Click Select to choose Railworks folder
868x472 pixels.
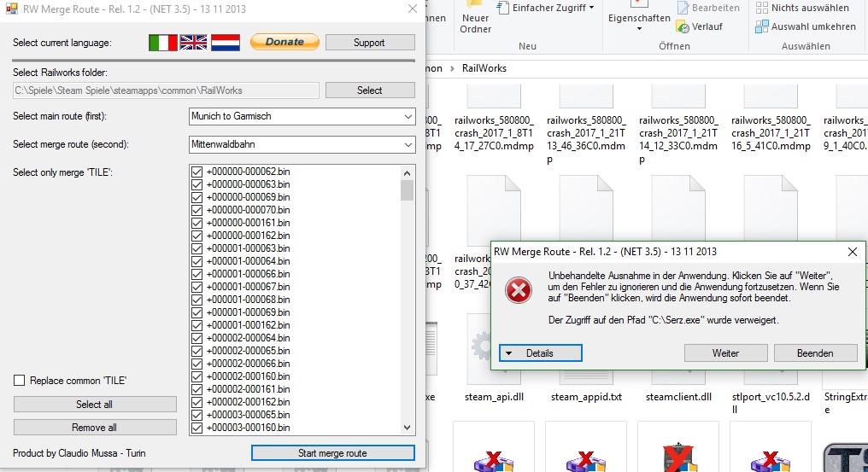tap(370, 90)
